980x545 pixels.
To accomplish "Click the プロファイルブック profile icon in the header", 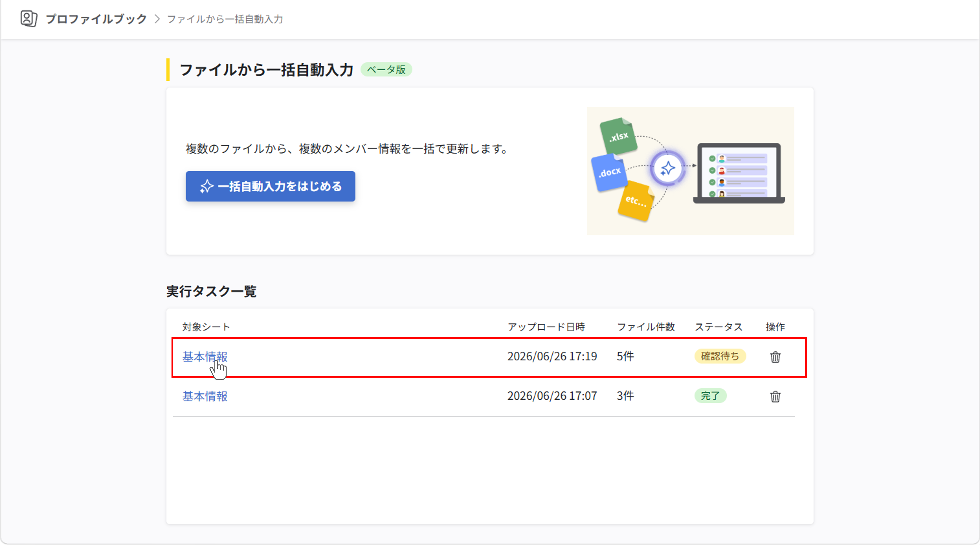I will [29, 19].
